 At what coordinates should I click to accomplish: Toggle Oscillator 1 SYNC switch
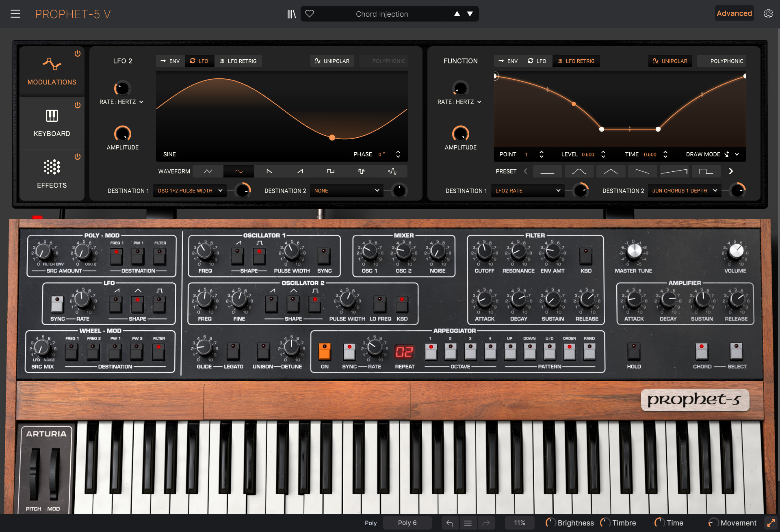324,256
